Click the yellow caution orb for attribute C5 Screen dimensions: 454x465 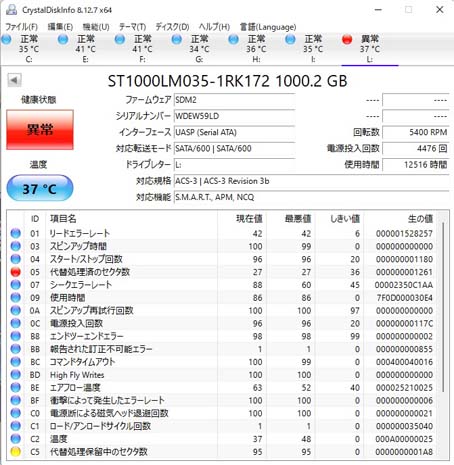tap(16, 452)
